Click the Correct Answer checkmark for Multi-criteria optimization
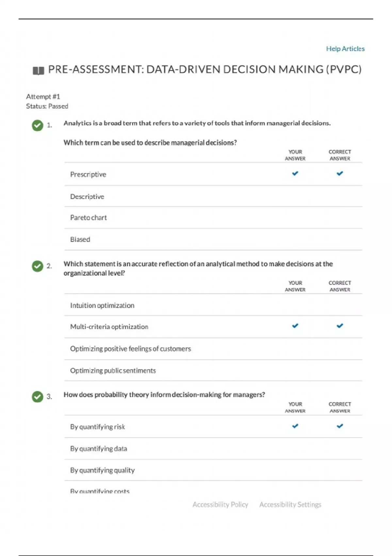 [x=340, y=326]
